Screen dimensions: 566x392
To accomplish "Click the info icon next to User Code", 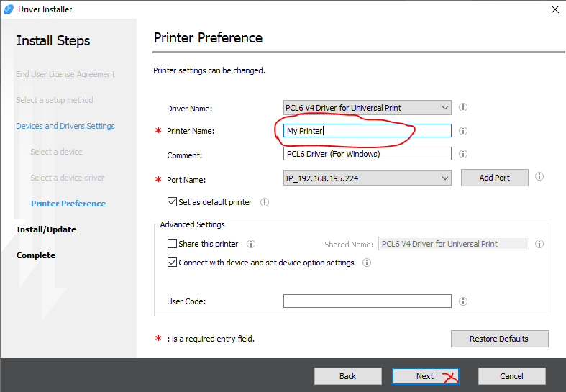I will click(x=463, y=301).
